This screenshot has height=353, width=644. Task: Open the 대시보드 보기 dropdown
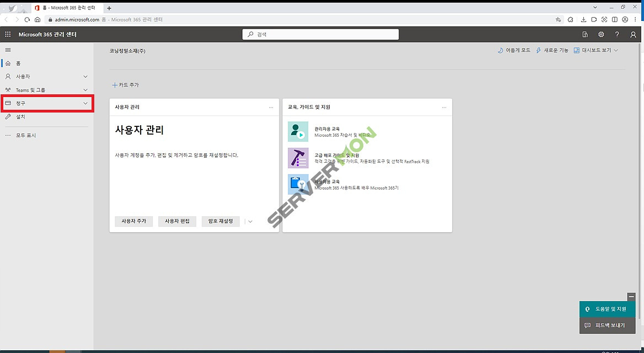[x=595, y=50]
